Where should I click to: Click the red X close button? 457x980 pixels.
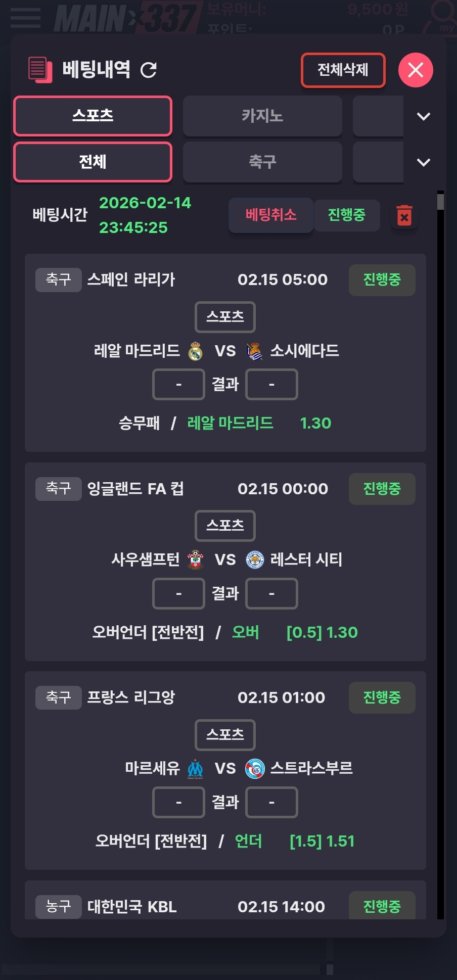416,70
